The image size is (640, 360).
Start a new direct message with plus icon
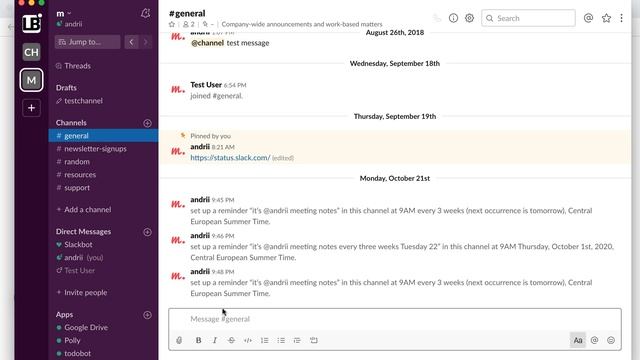tap(147, 232)
